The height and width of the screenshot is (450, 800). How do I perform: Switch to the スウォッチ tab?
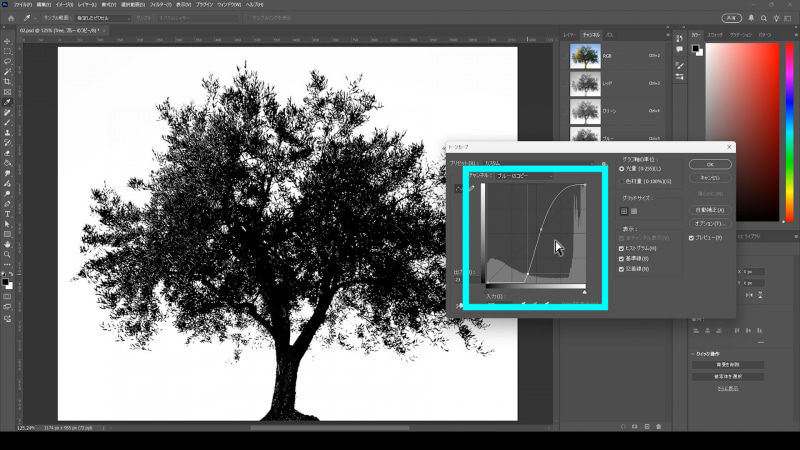(715, 35)
